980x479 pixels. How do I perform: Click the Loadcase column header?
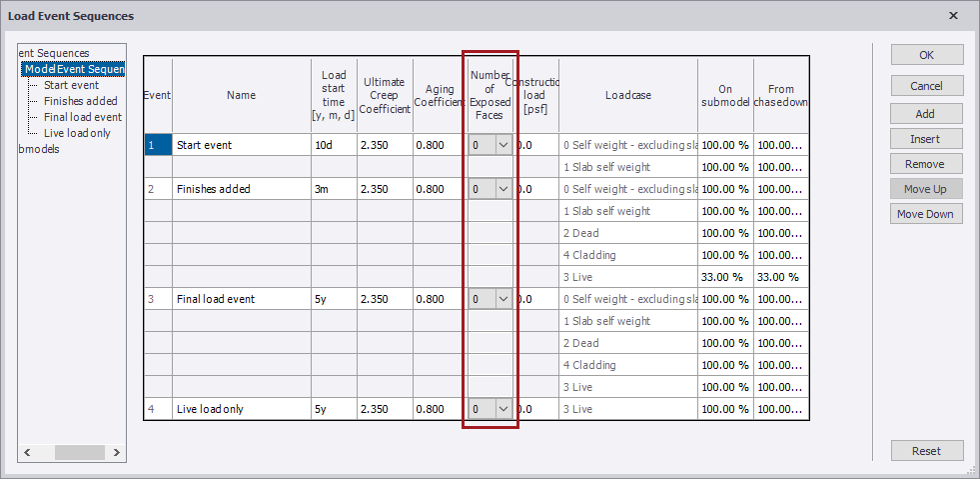628,95
